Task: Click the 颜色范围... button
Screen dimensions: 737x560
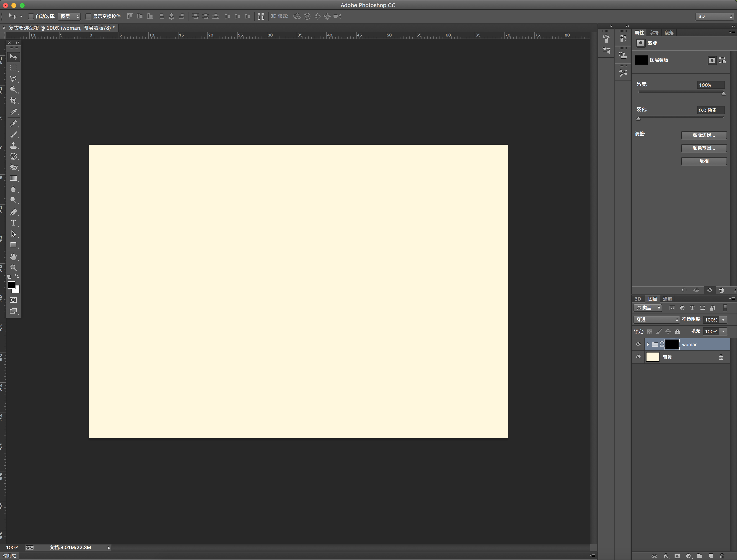Action: point(704,148)
